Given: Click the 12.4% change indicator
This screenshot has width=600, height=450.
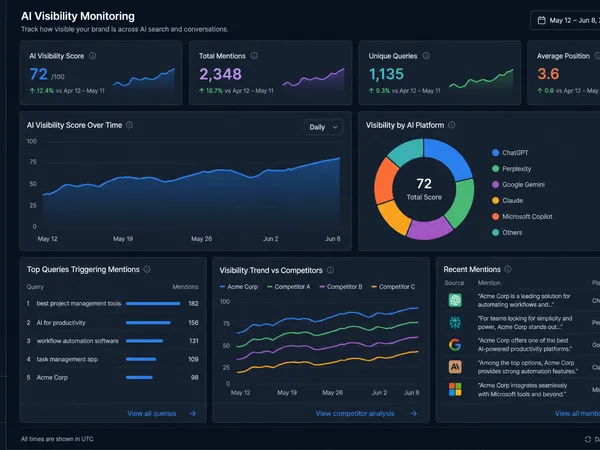Looking at the screenshot, I should [x=42, y=91].
